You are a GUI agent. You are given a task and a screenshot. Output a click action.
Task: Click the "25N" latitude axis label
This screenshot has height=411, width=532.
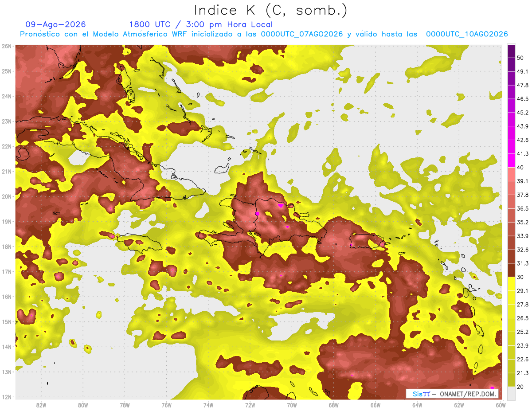coord(7,71)
